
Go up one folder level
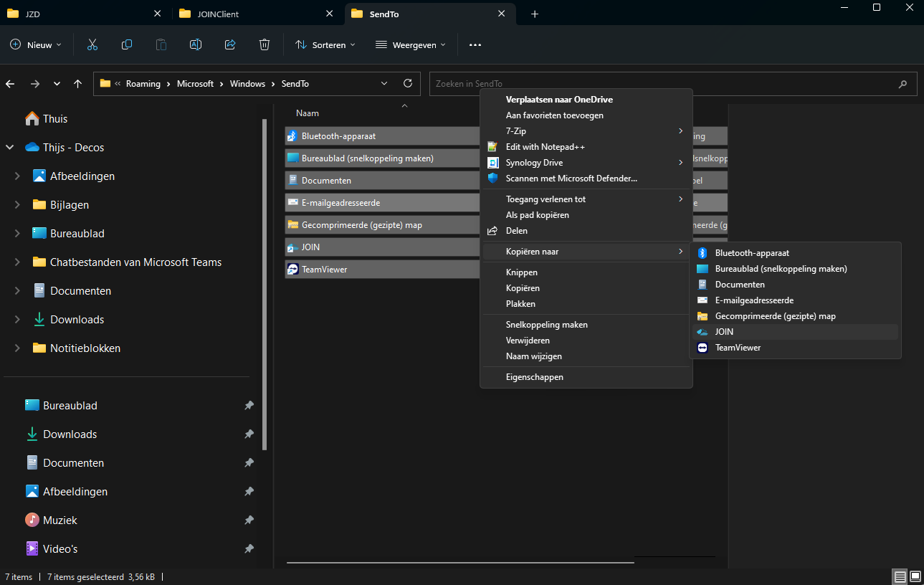[77, 84]
